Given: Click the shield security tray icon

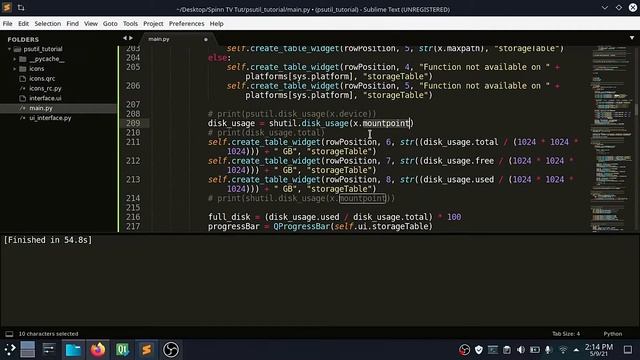Looking at the screenshot, I should [x=479, y=350].
